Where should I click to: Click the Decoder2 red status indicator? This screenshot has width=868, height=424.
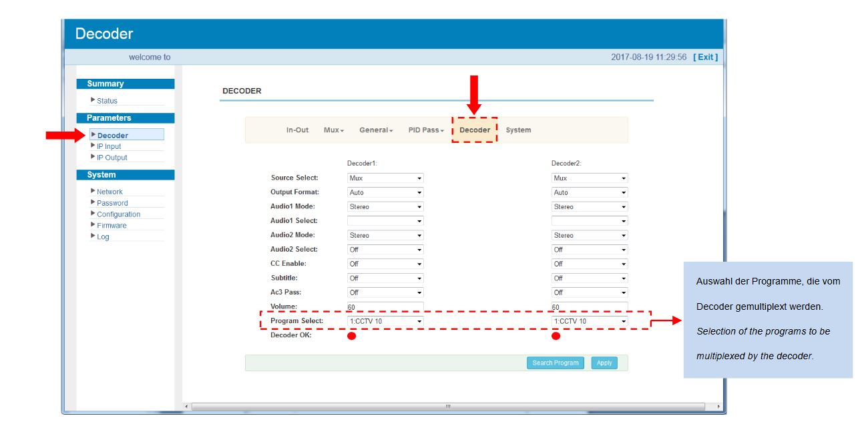[556, 336]
